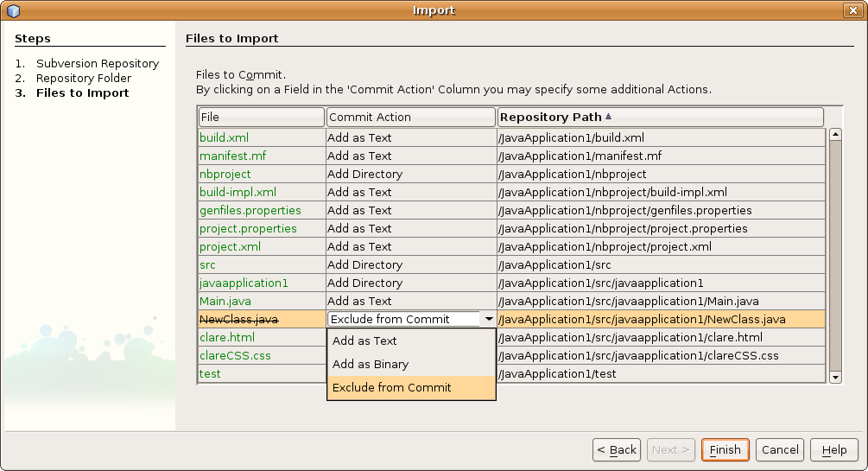Select 'Add as Text' from dropdown list

pyautogui.click(x=364, y=341)
